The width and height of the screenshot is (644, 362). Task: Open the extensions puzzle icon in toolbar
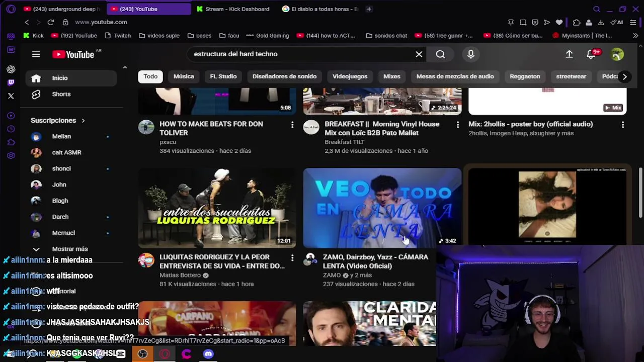pos(577,22)
